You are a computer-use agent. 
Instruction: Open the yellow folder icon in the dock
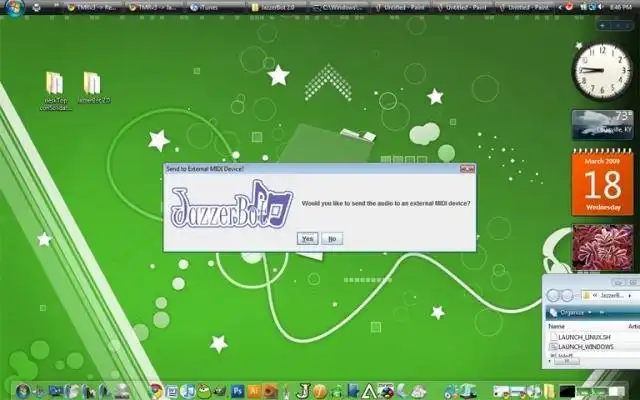click(549, 391)
